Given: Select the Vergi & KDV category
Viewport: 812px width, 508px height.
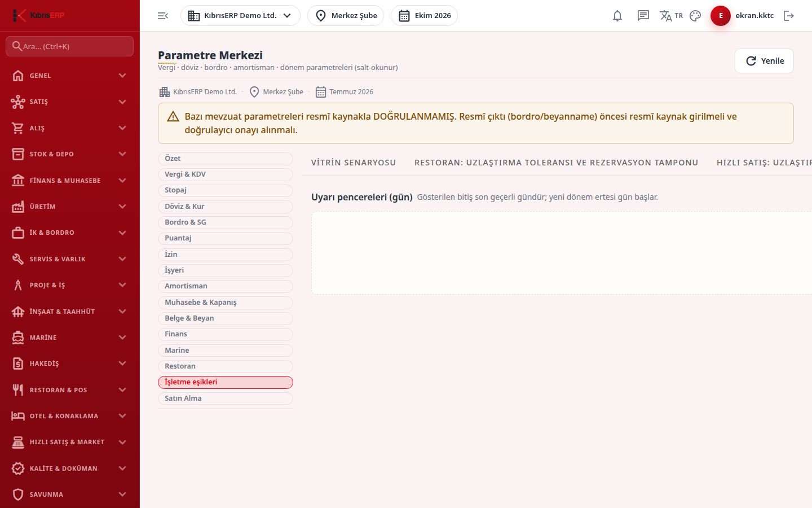Looking at the screenshot, I should click(226, 174).
